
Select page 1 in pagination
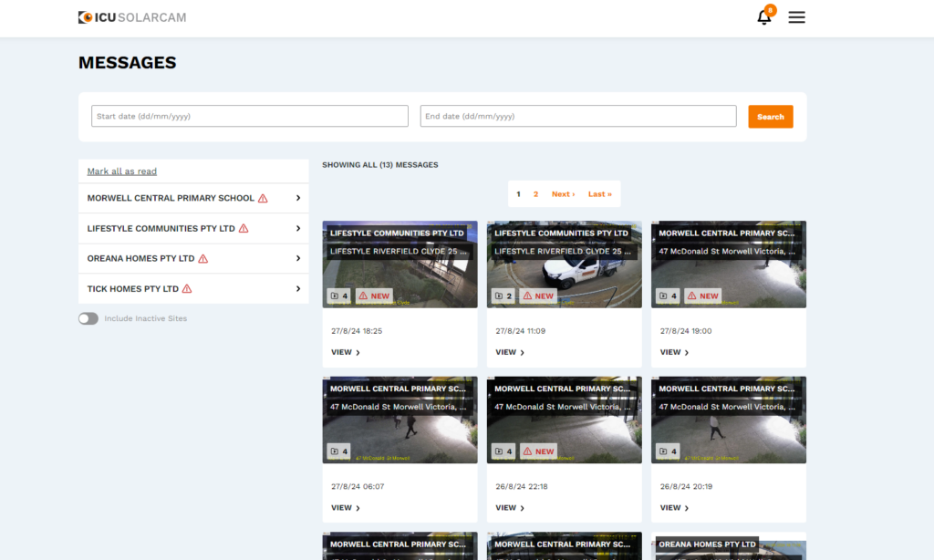click(518, 194)
